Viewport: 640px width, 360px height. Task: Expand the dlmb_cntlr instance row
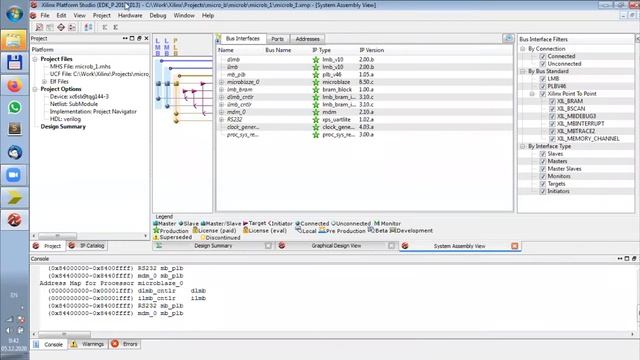point(222,97)
